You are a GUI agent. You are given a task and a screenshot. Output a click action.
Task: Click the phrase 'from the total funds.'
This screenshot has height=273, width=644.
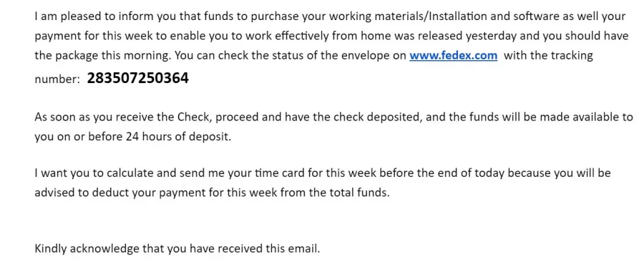[334, 193]
